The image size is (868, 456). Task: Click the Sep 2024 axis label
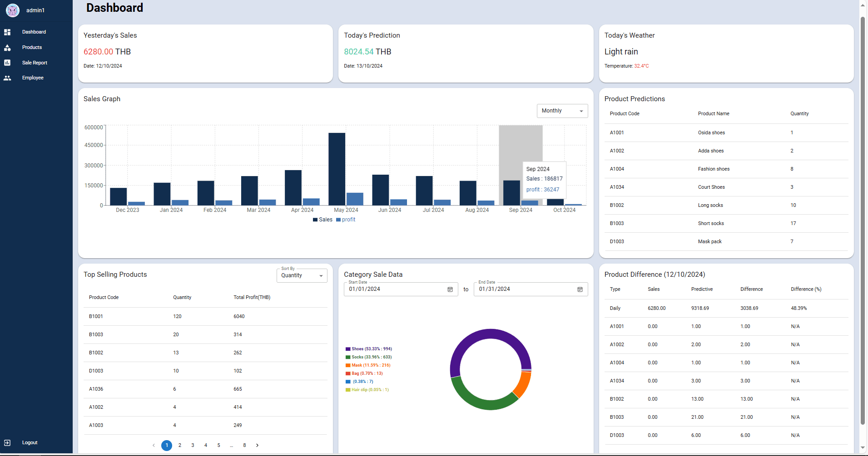pyautogui.click(x=521, y=210)
